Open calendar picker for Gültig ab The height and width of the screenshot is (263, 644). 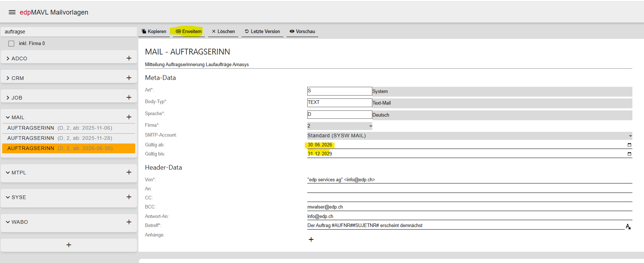pos(629,145)
